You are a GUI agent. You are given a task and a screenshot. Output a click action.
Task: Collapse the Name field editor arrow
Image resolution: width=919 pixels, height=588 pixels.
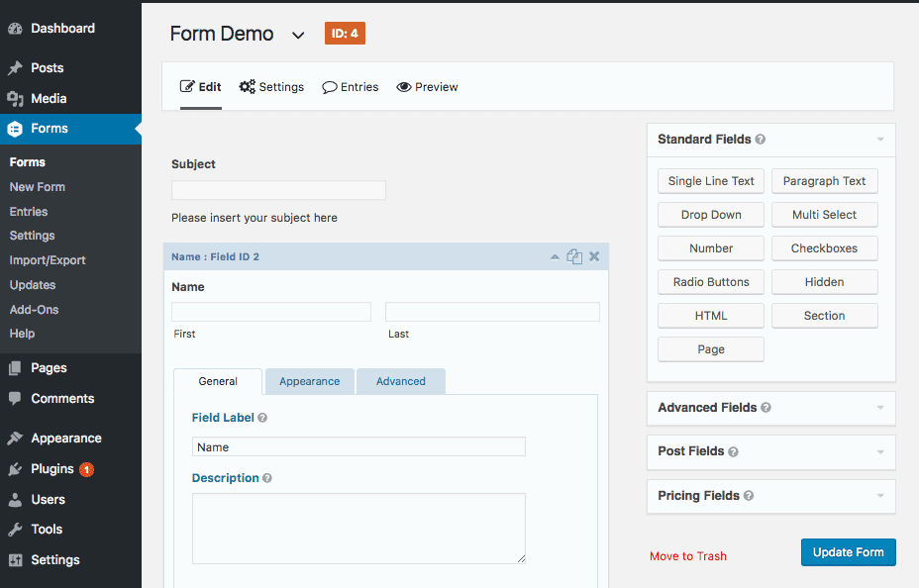[555, 257]
